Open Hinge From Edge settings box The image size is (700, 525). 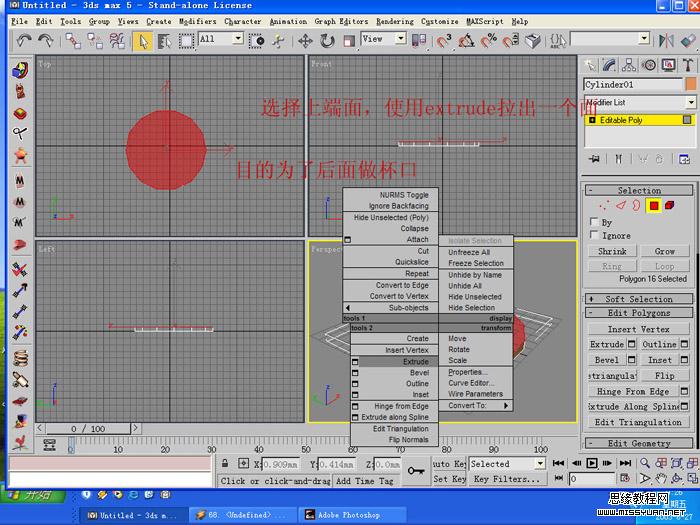(684, 392)
